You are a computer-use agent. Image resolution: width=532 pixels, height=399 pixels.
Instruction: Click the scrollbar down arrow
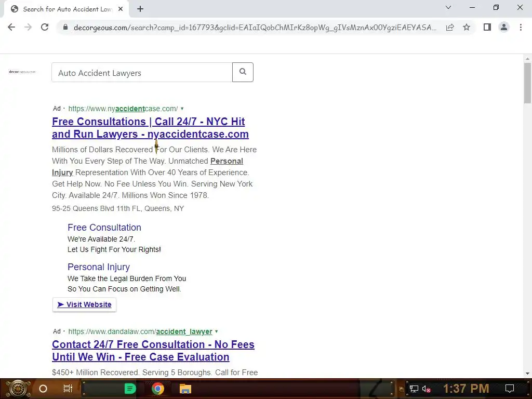pyautogui.click(x=527, y=374)
